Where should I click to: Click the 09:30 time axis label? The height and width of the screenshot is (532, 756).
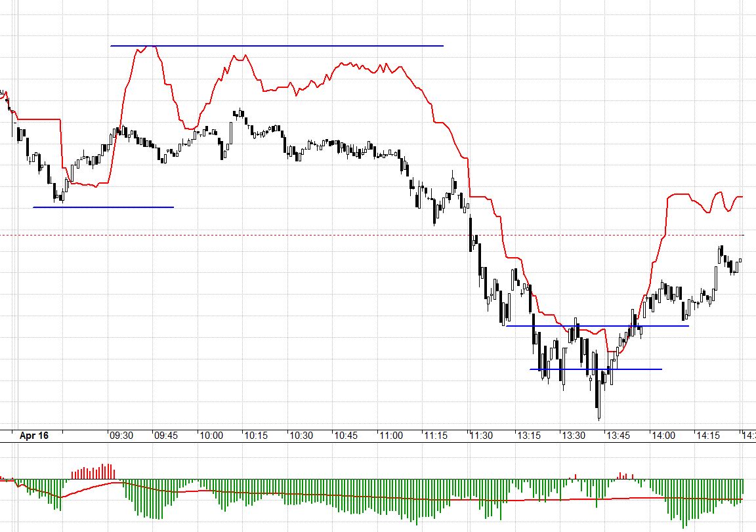click(x=121, y=436)
